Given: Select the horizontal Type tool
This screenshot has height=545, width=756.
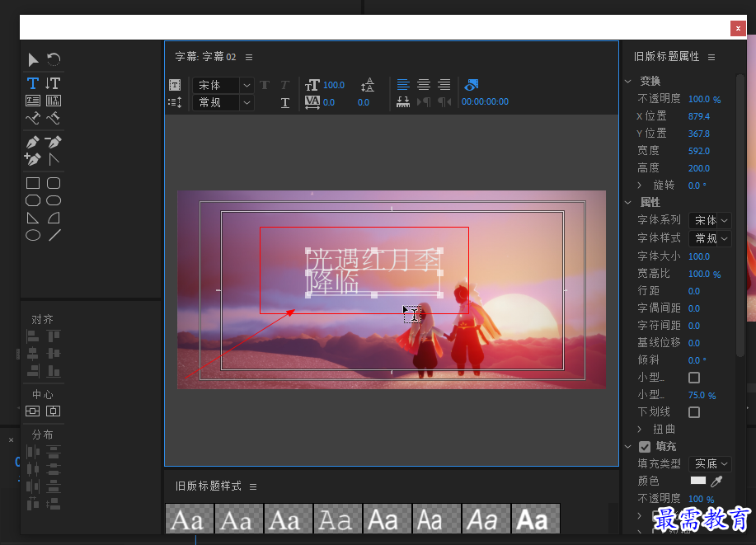Looking at the screenshot, I should click(x=33, y=83).
